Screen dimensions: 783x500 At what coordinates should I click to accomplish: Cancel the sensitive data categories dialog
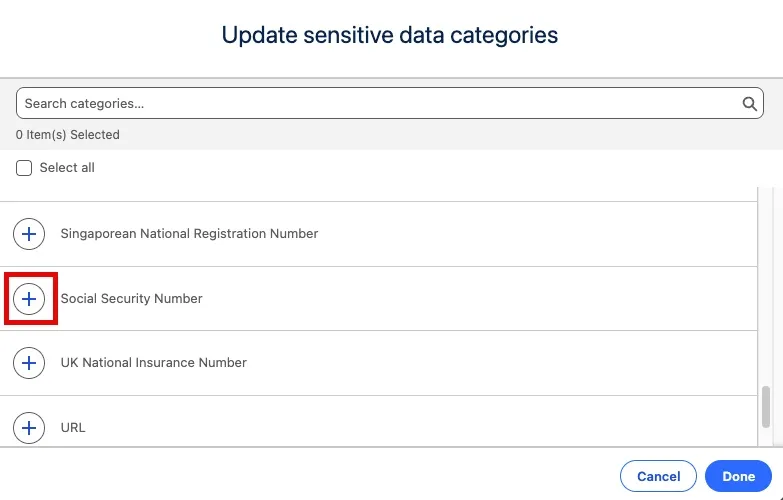coord(658,476)
